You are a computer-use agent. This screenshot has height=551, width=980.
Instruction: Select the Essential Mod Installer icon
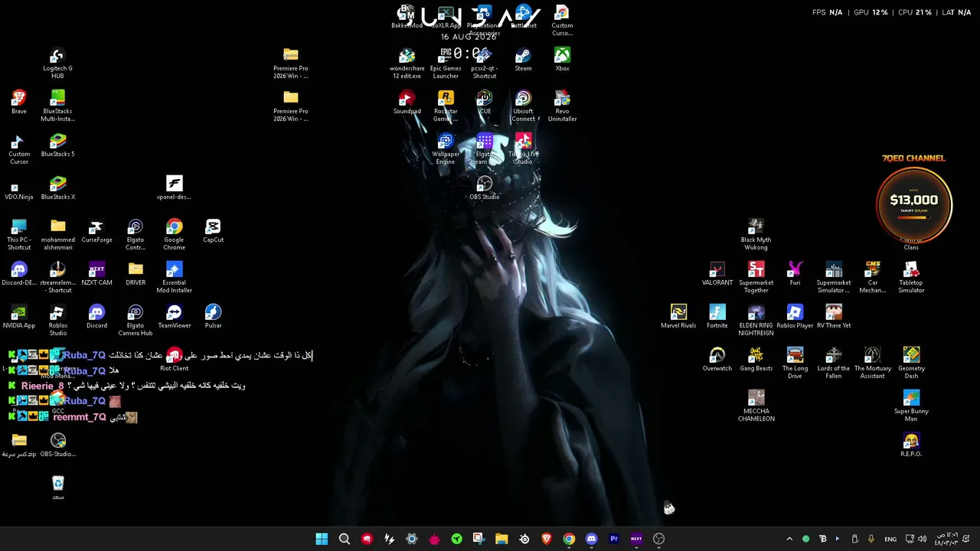coord(174,278)
